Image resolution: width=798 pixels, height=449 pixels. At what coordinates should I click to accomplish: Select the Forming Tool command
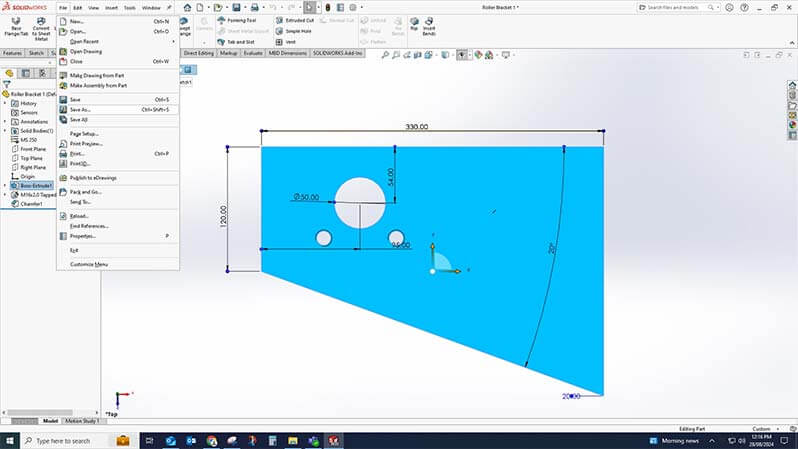coord(237,20)
